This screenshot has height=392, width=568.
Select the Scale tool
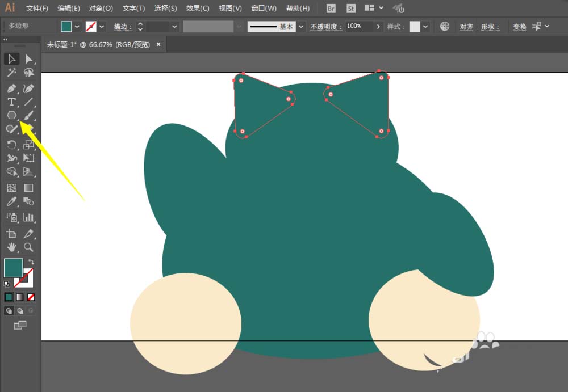(28, 145)
